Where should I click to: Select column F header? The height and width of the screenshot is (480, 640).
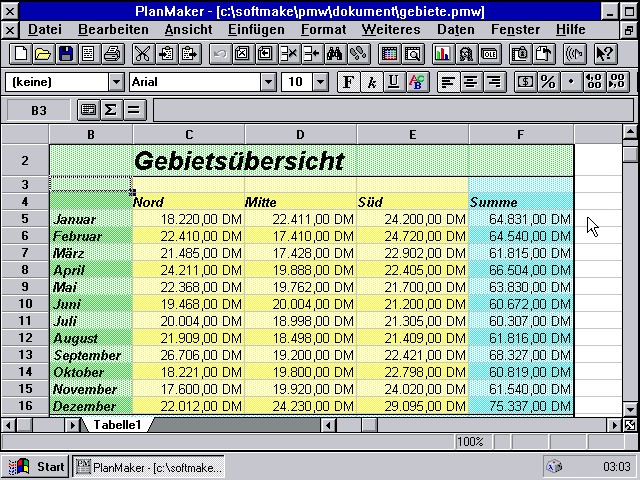(x=521, y=135)
